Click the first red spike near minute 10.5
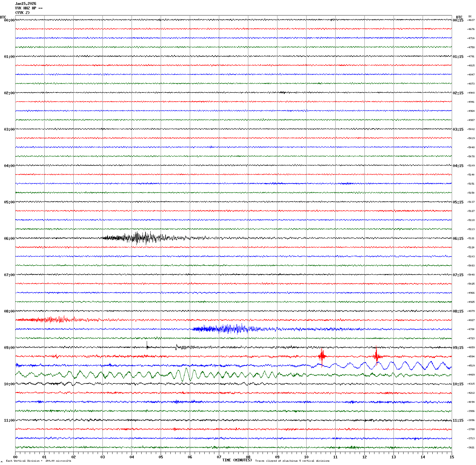Viewport: 476px width, 465px height. point(322,356)
